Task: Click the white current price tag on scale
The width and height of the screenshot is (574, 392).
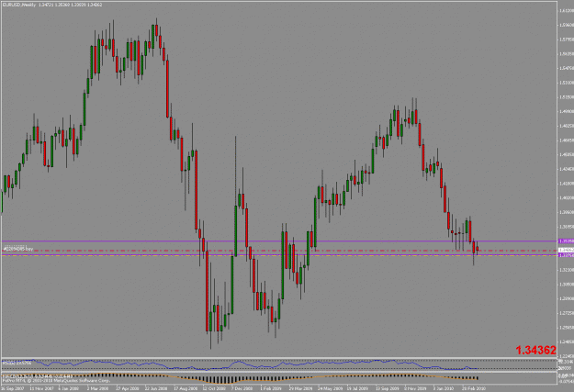Action: [x=566, y=250]
